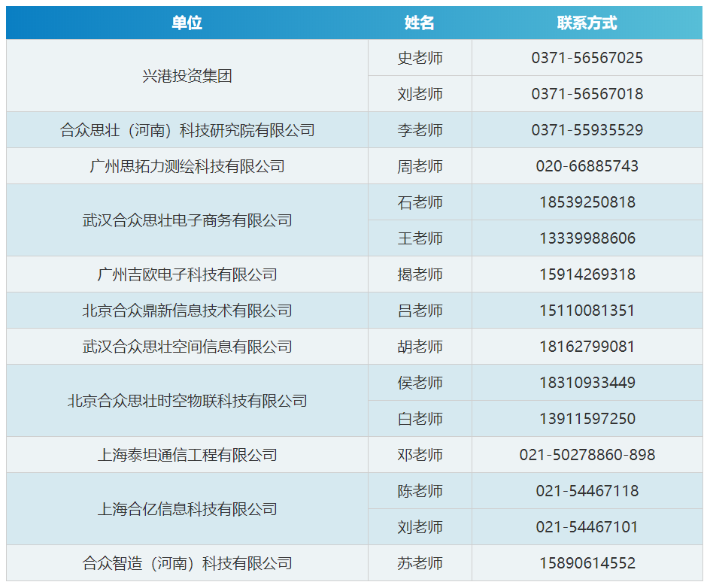The height and width of the screenshot is (588, 710).
Task: Select phone number 18162799081
Action: tap(587, 347)
